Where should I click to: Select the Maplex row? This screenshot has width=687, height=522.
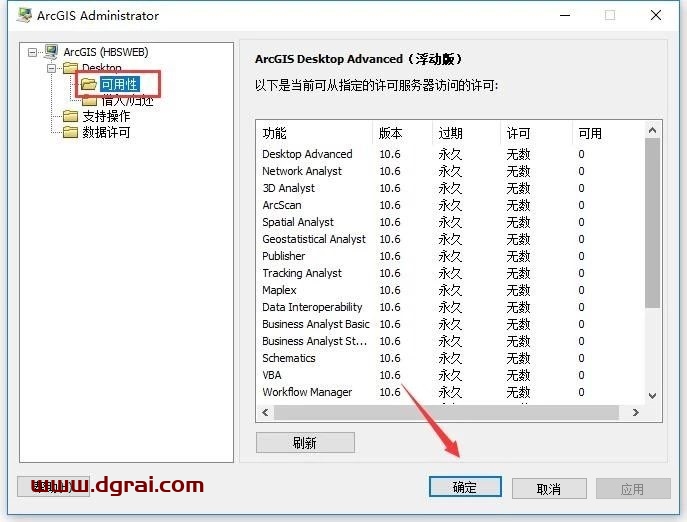coord(450,290)
